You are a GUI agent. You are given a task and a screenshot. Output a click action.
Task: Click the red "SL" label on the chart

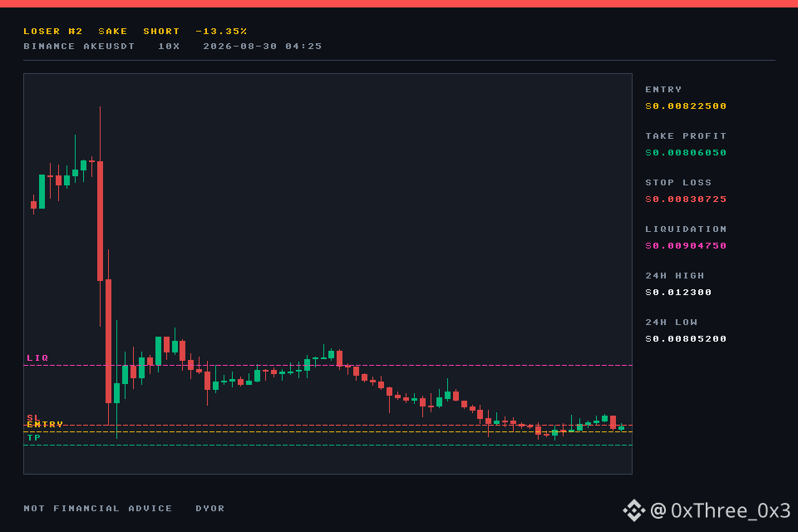point(33,418)
